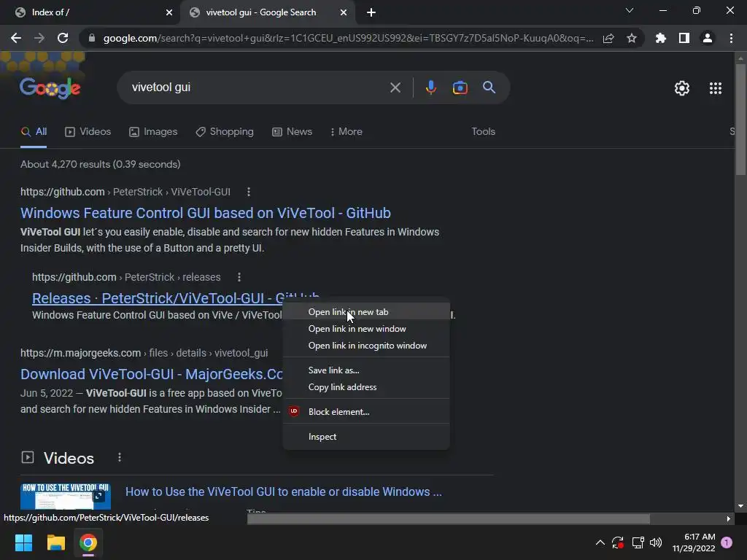Click the vertical page scrollbar thumb

[740, 119]
